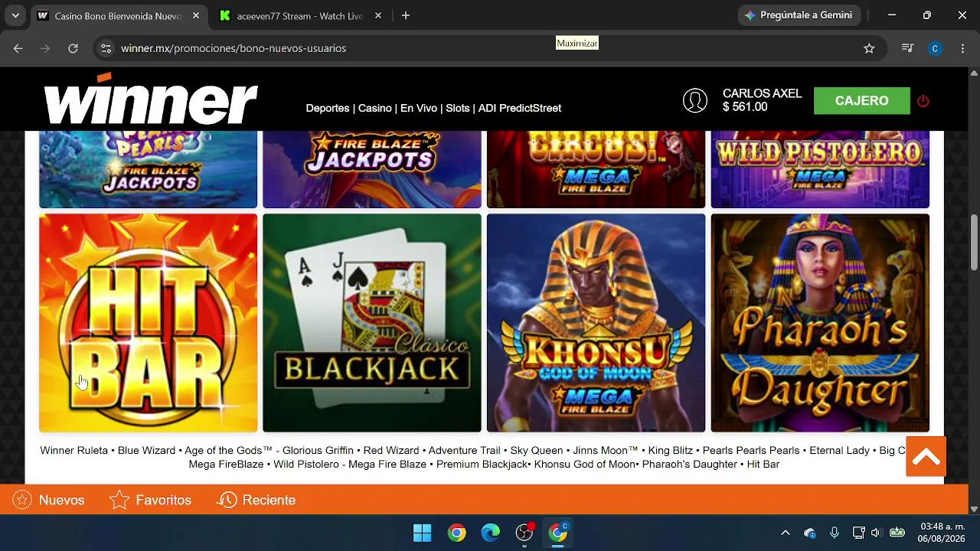
Task: Click the $ 561.00 balance text
Action: (745, 107)
